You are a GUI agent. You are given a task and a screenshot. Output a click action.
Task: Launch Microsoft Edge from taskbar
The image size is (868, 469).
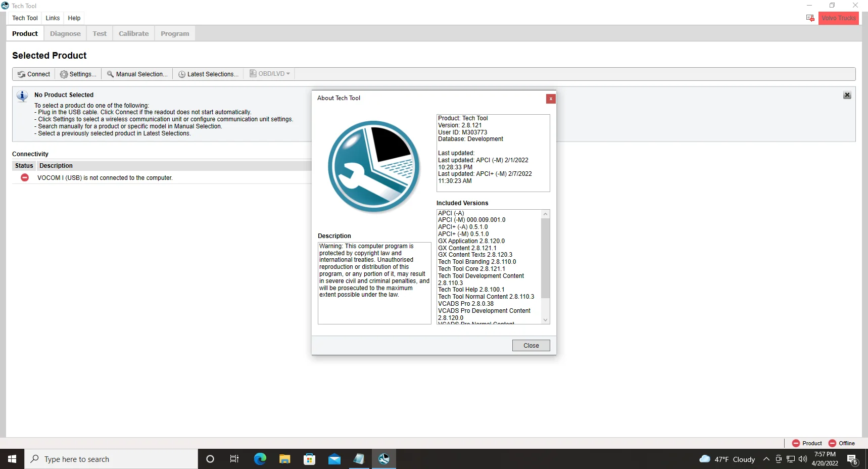(260, 459)
